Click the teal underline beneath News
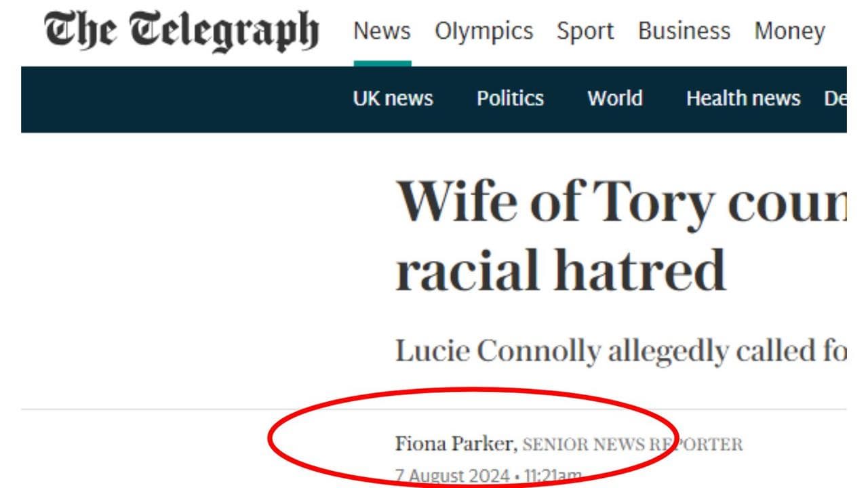Viewport: 868px width, 488px height. pos(383,62)
